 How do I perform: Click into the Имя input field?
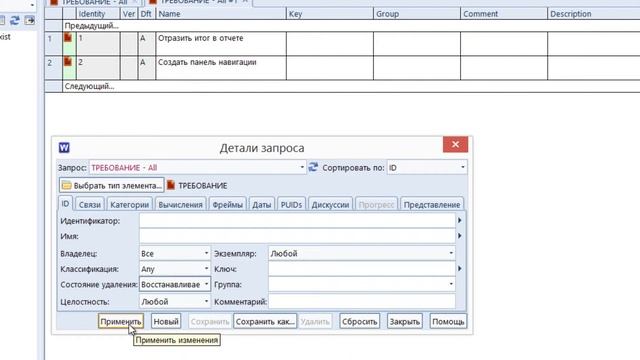[x=297, y=236]
